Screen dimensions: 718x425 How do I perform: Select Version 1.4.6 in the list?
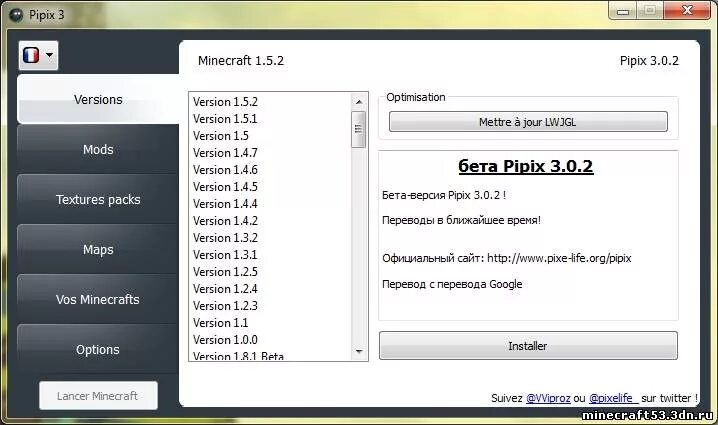coord(270,169)
